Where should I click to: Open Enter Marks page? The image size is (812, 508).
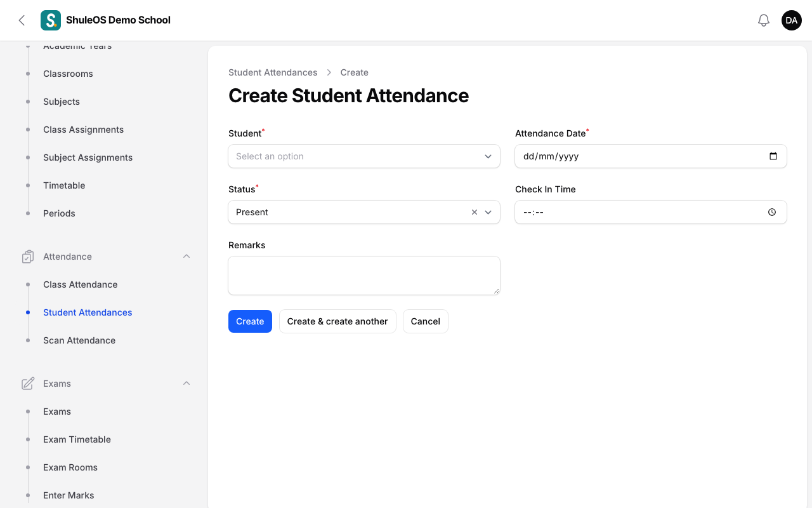(69, 495)
